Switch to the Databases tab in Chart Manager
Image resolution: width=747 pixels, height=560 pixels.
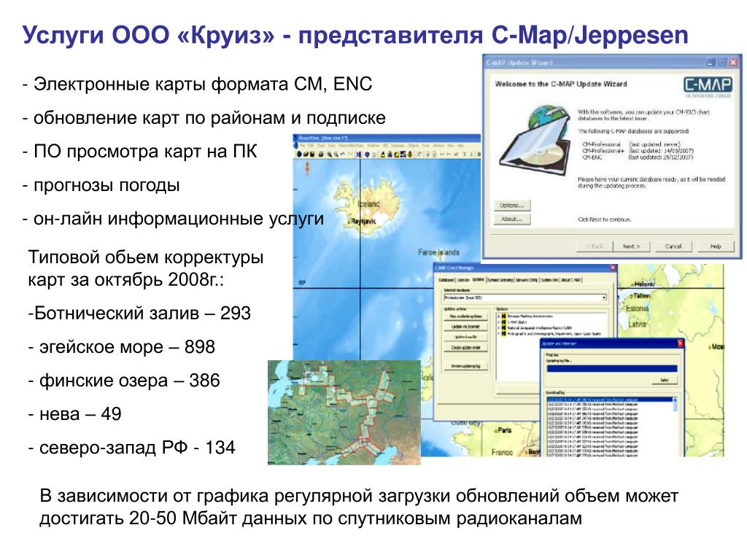(x=446, y=280)
